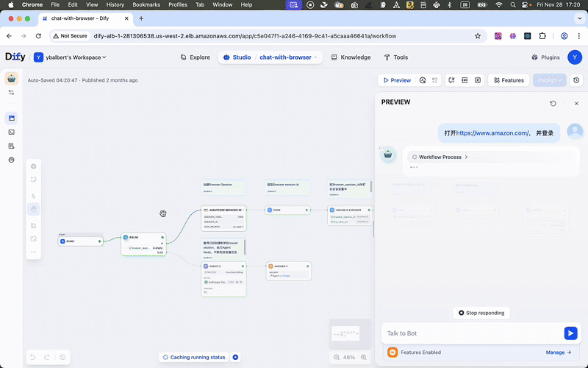Expand the Workflow Process section

click(440, 157)
